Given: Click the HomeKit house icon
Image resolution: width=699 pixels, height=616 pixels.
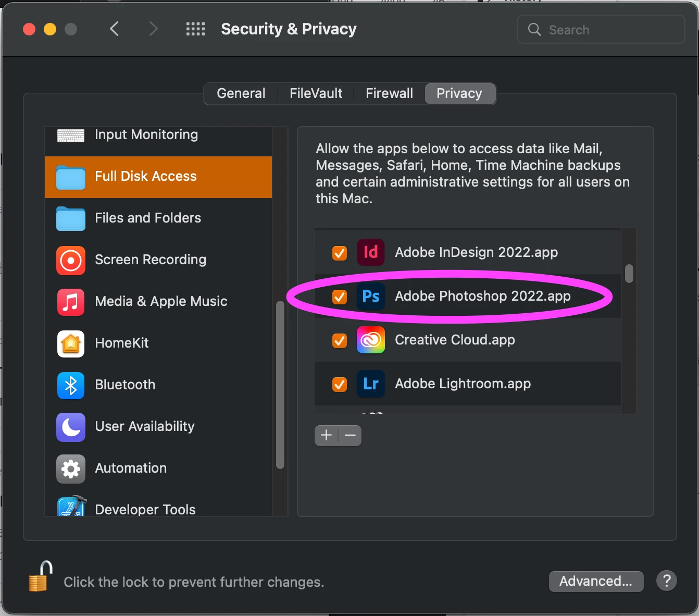Looking at the screenshot, I should pos(71,343).
